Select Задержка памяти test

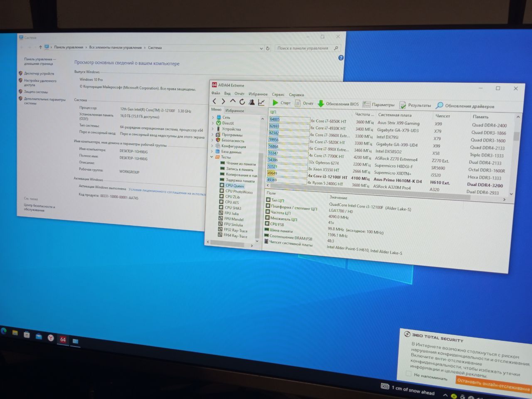[237, 180]
